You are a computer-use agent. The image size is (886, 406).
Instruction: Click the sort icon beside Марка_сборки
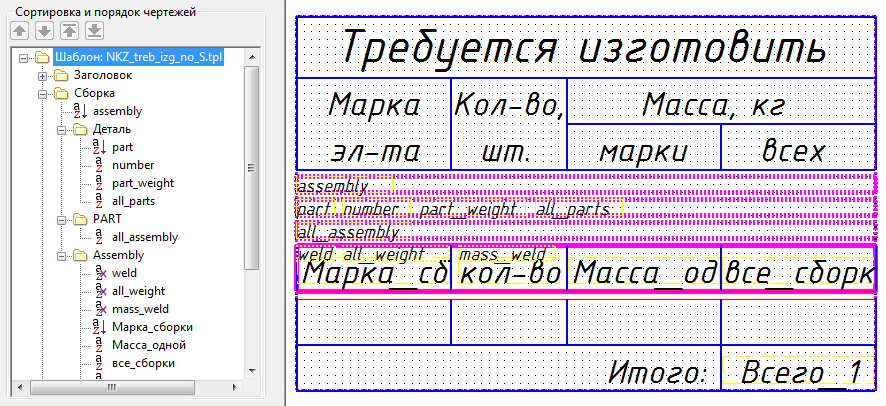point(99,327)
